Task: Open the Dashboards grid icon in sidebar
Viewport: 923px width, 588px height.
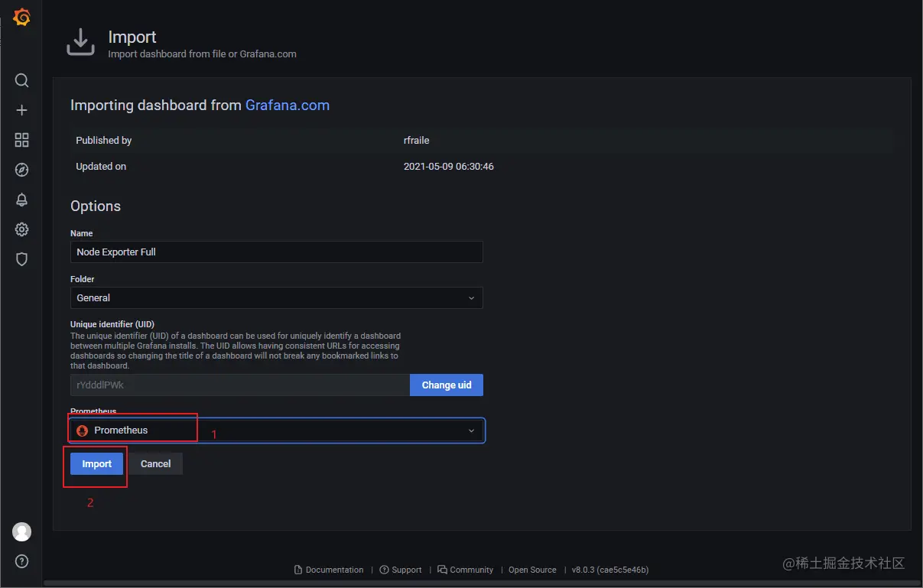Action: coord(22,140)
